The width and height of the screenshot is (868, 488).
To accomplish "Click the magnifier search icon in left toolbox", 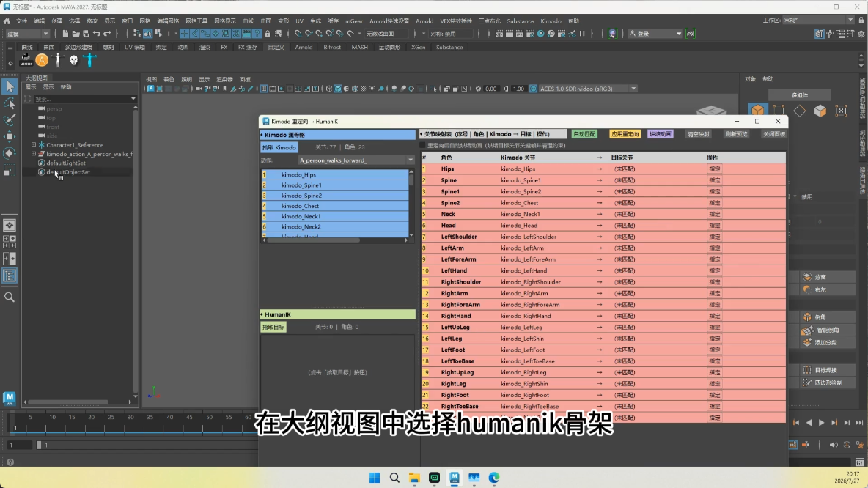I will [10, 297].
